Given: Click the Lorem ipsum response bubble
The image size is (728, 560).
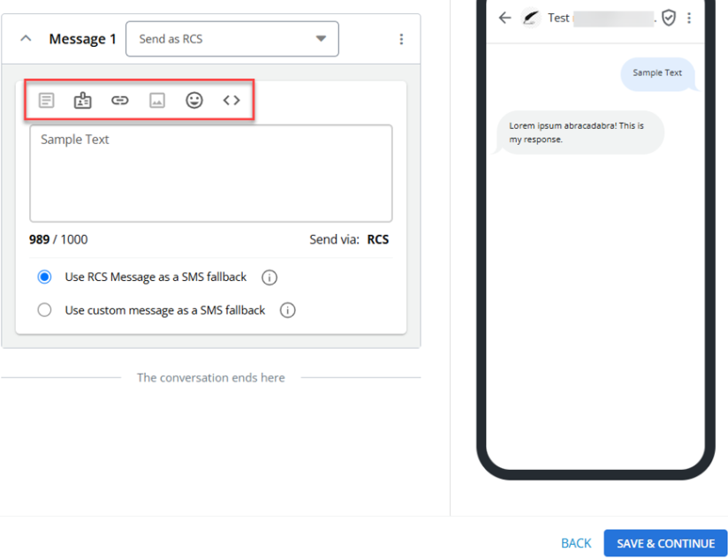Looking at the screenshot, I should (580, 132).
